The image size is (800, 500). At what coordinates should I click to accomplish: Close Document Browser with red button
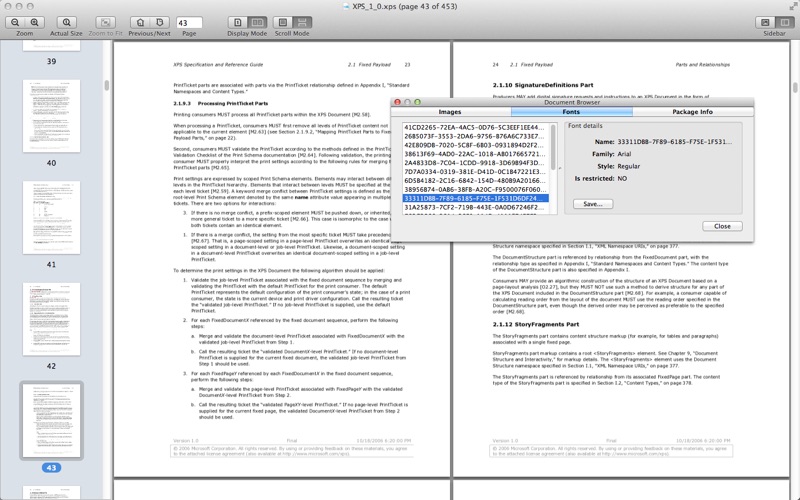coord(397,102)
